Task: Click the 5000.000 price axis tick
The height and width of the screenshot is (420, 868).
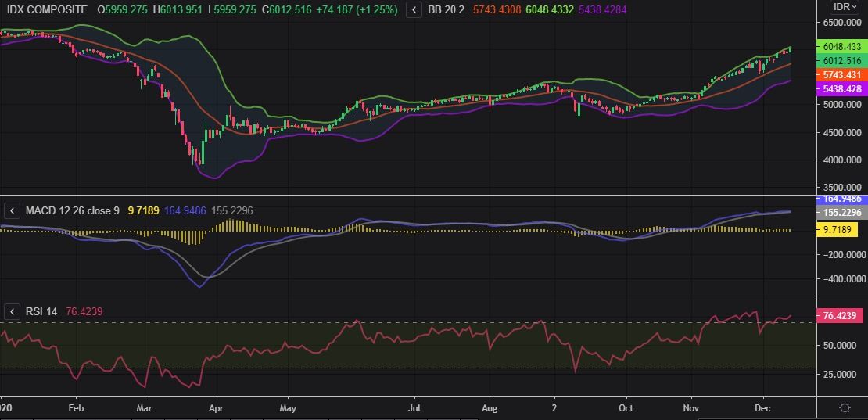Action: [842, 105]
